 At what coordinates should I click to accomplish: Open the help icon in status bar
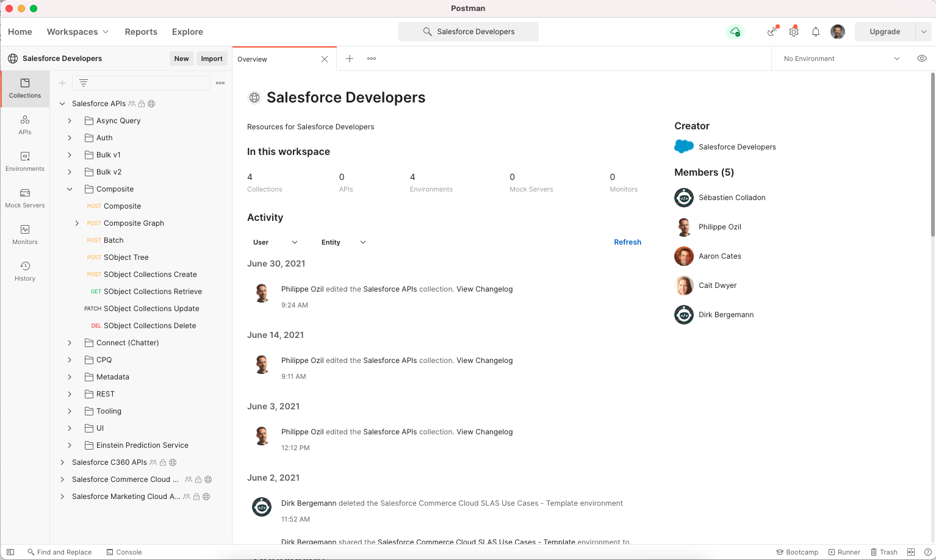coord(927,552)
